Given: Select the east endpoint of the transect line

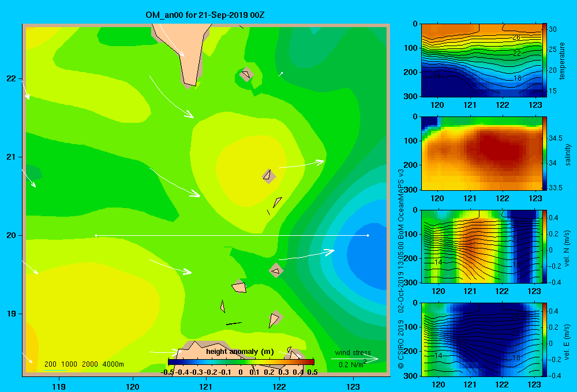Looking at the screenshot, I should 368,235.
